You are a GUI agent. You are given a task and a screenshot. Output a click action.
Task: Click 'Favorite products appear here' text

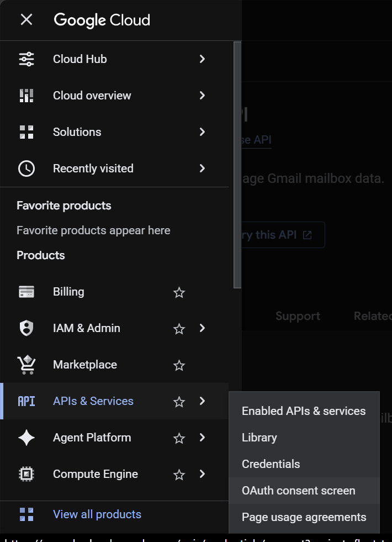[93, 230]
